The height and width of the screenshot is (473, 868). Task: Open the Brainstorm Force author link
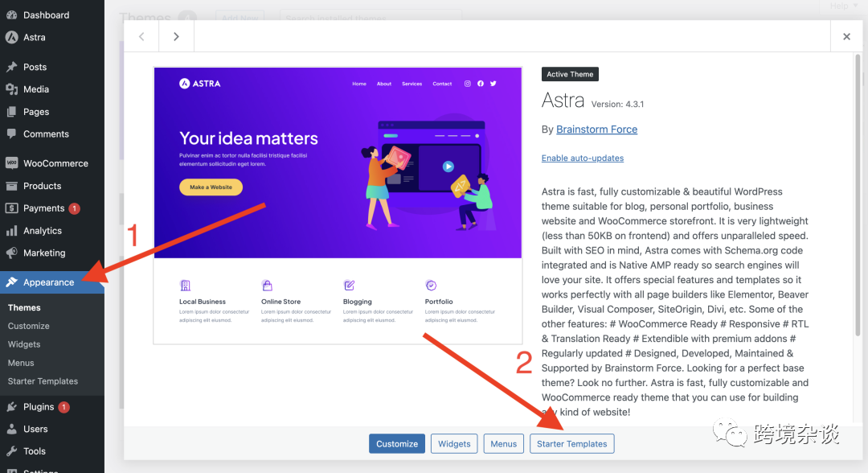click(x=596, y=129)
